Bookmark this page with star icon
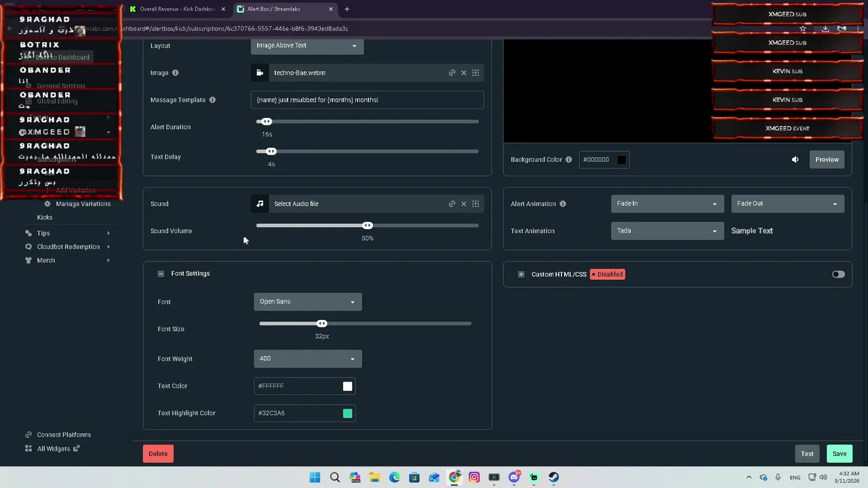868x488 pixels. pos(803,28)
